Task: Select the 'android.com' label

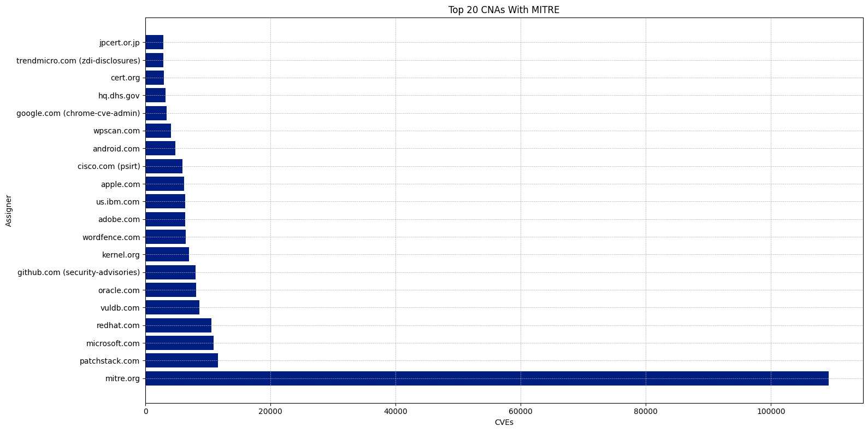Action: point(116,149)
